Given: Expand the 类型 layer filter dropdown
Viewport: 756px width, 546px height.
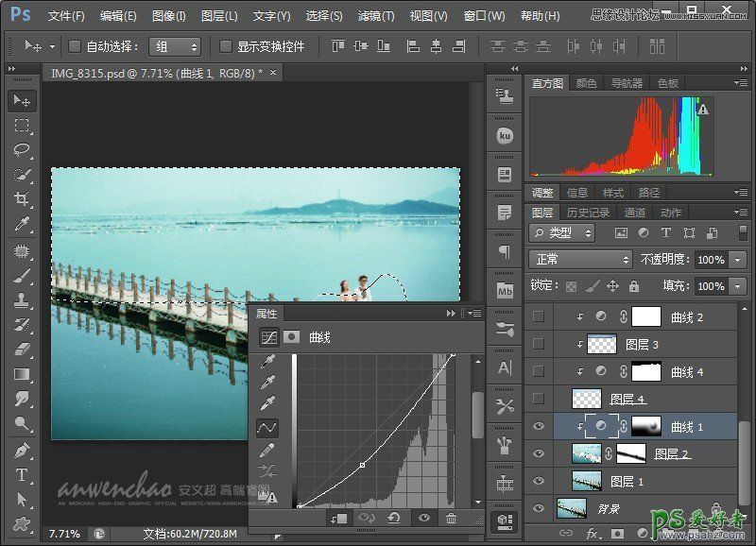Looking at the screenshot, I should 562,232.
